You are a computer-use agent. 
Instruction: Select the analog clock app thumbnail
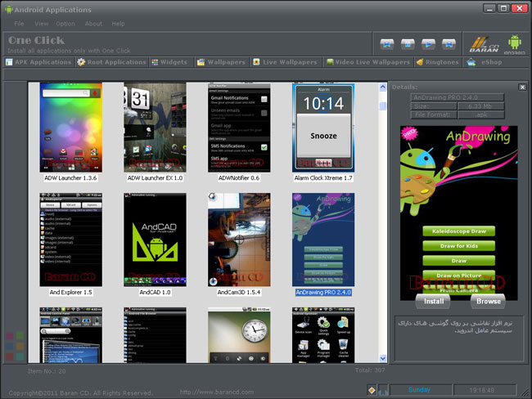239,335
